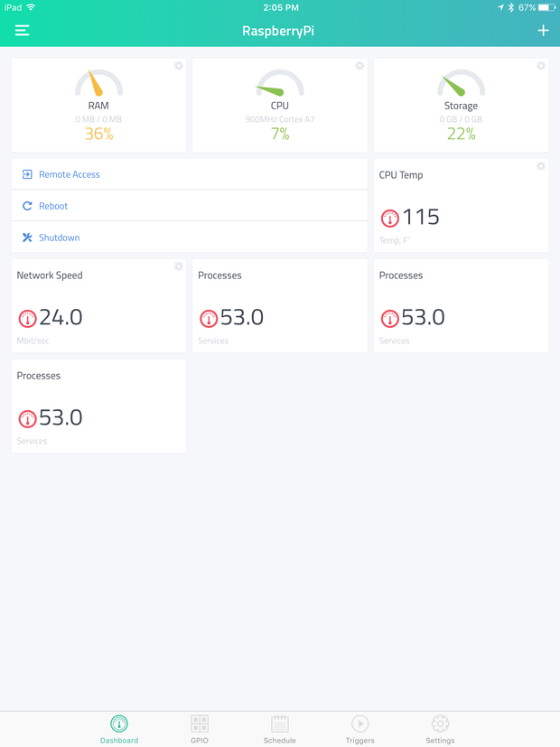
Task: Click the 2:05 PM clock in status bar
Action: pos(281,7)
